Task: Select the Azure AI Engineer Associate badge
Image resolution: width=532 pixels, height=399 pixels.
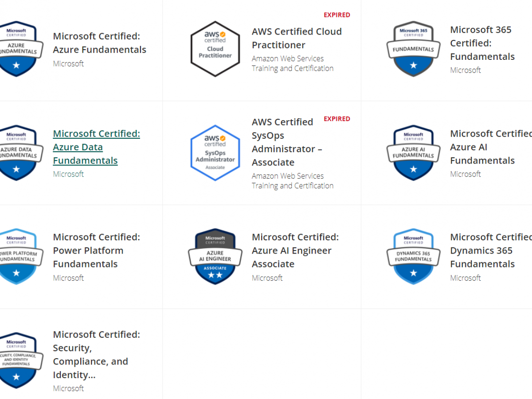Action: [x=215, y=256]
